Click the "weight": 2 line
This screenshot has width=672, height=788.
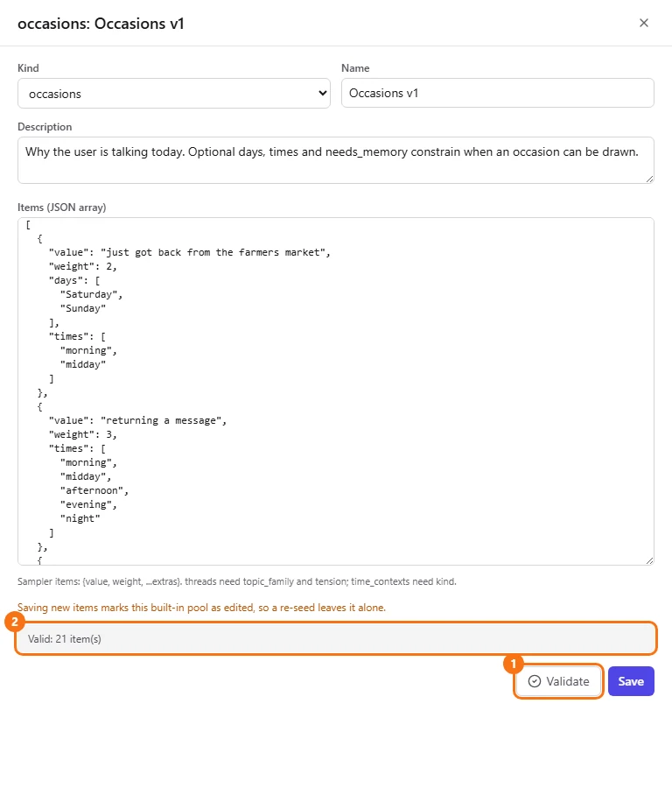[x=83, y=266]
